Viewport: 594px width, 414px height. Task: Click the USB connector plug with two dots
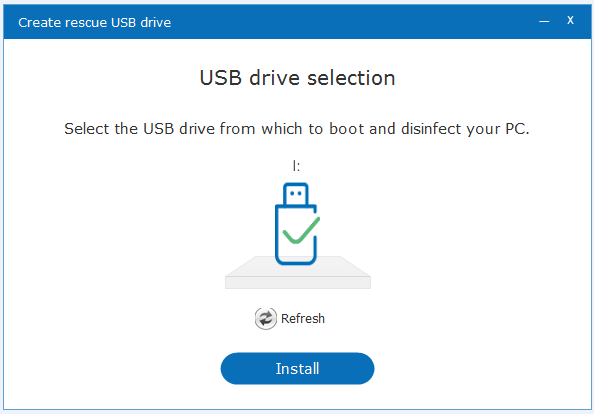click(295, 195)
